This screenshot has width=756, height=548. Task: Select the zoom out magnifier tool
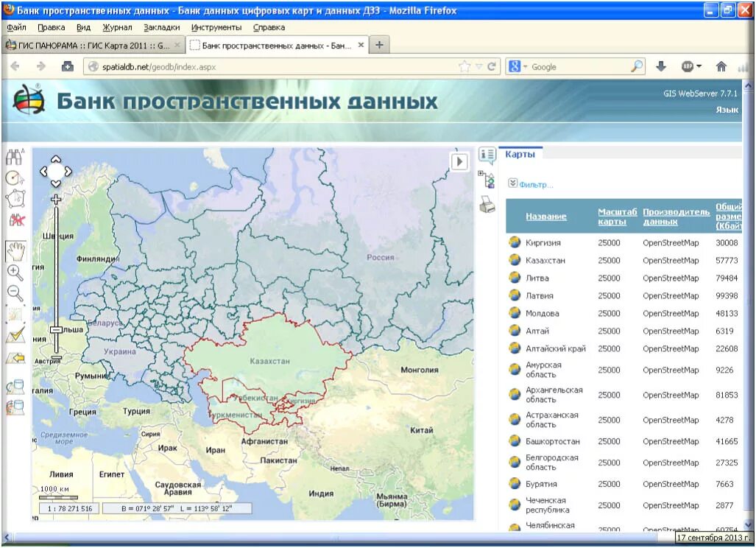click(15, 293)
